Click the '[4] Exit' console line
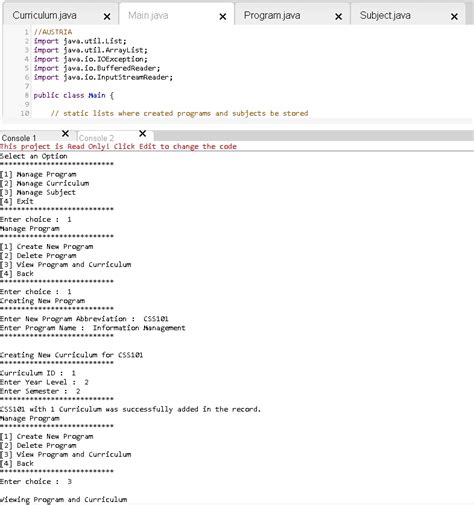 coord(17,201)
